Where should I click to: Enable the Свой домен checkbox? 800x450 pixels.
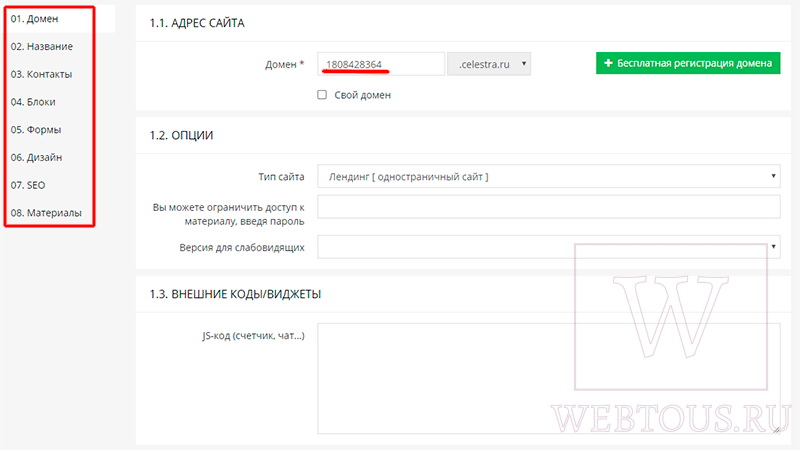pyautogui.click(x=322, y=95)
